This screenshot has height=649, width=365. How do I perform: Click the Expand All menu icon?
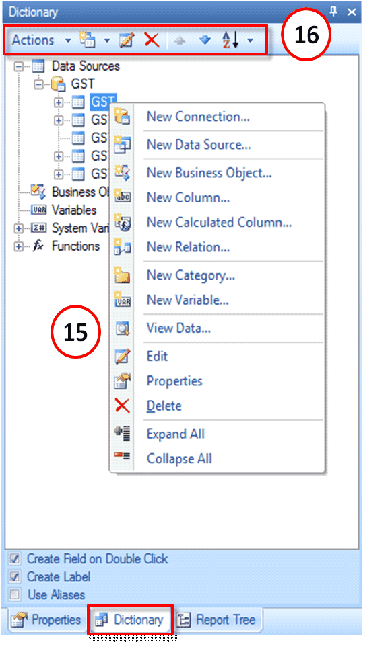coord(122,433)
